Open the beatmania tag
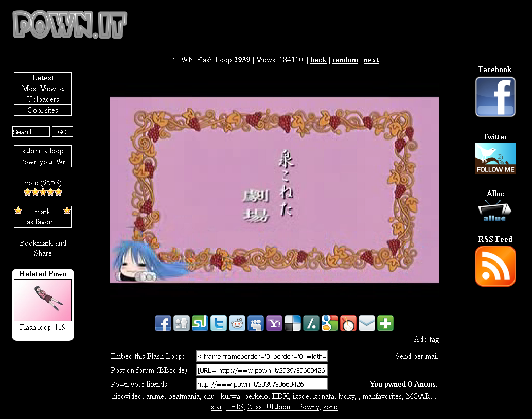 click(184, 396)
